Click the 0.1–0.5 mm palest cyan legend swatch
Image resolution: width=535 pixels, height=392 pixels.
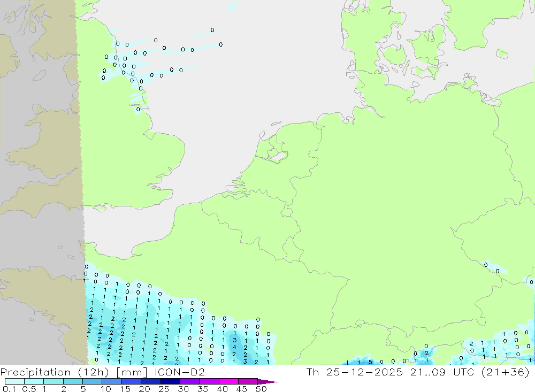click(x=14, y=381)
